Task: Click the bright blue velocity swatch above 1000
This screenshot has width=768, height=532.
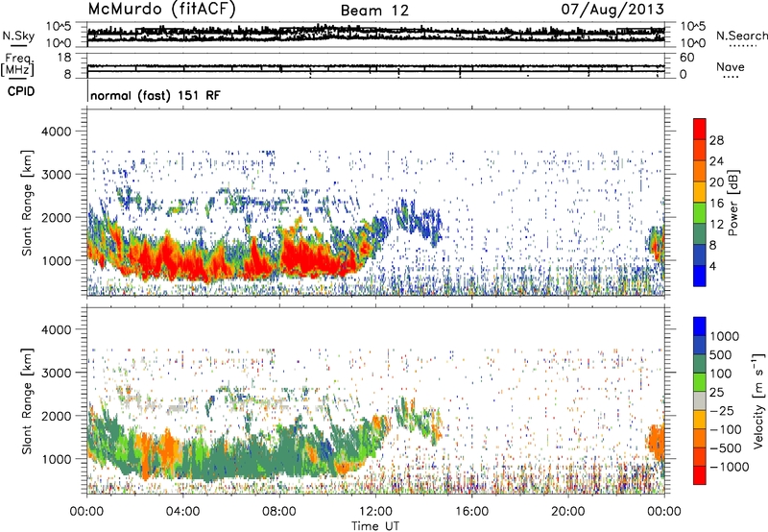Action: coord(700,326)
